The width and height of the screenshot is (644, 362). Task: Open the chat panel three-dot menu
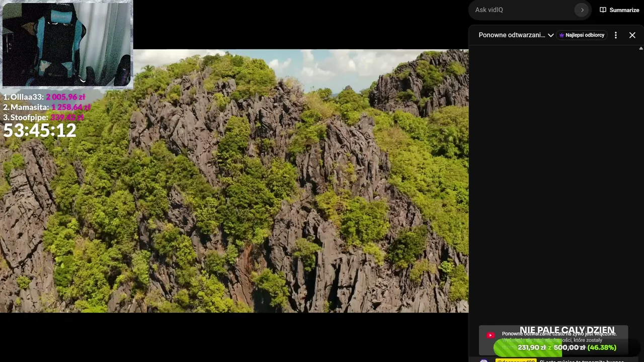pos(616,35)
